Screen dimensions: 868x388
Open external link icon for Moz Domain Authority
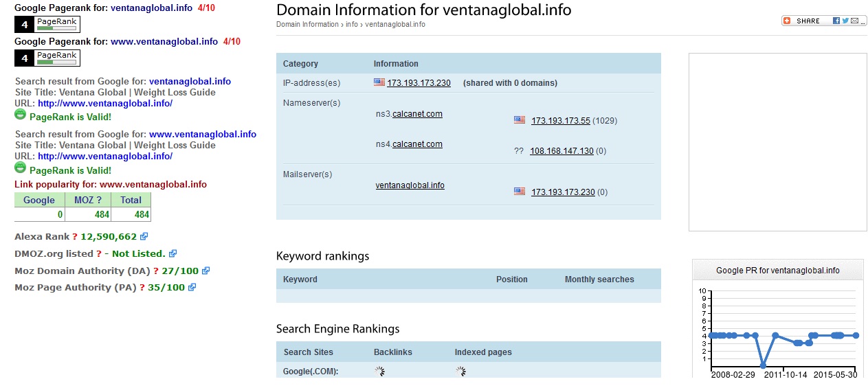(x=205, y=271)
